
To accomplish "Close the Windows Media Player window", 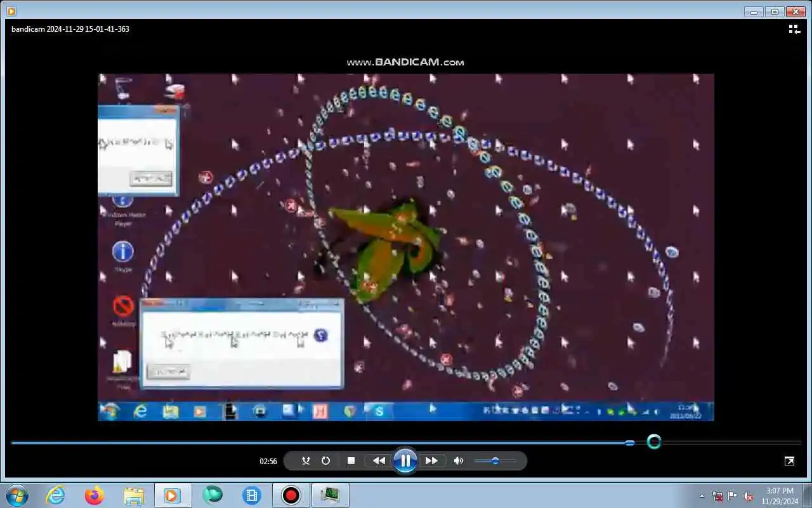I will pyautogui.click(x=796, y=11).
